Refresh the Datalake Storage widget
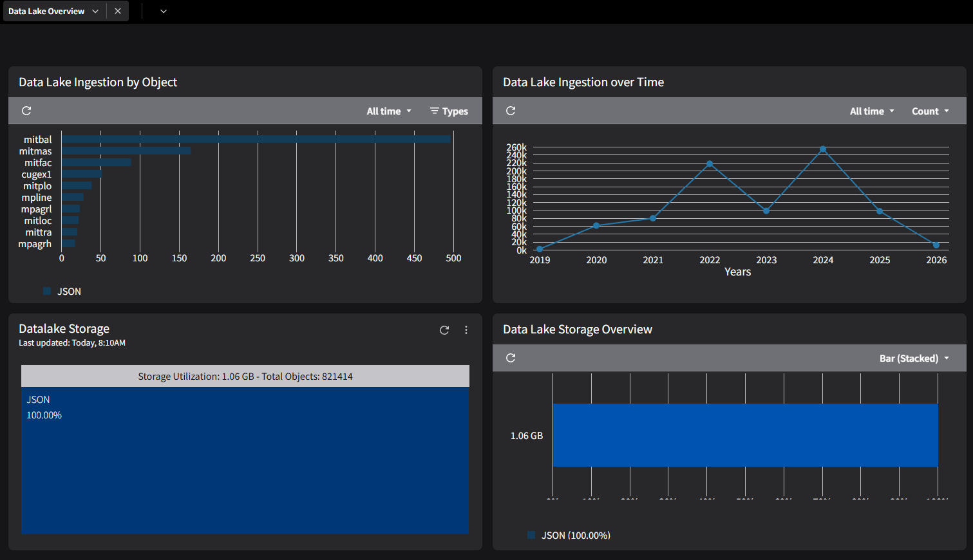Screen dimensions: 973x560 tap(444, 330)
